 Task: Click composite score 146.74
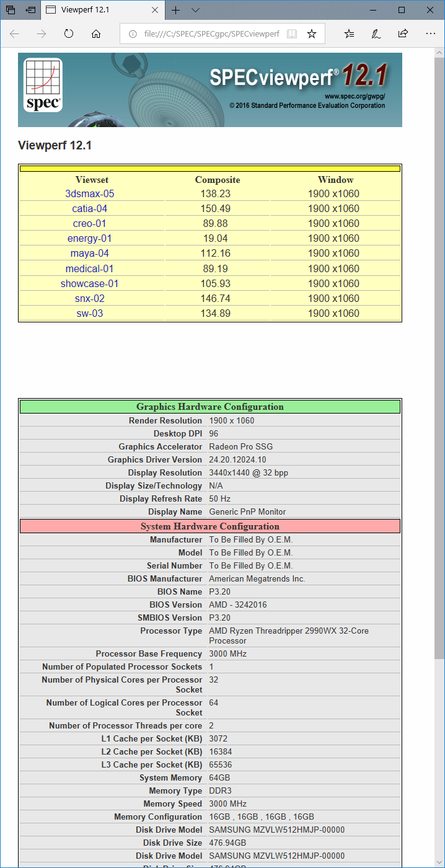point(217,299)
